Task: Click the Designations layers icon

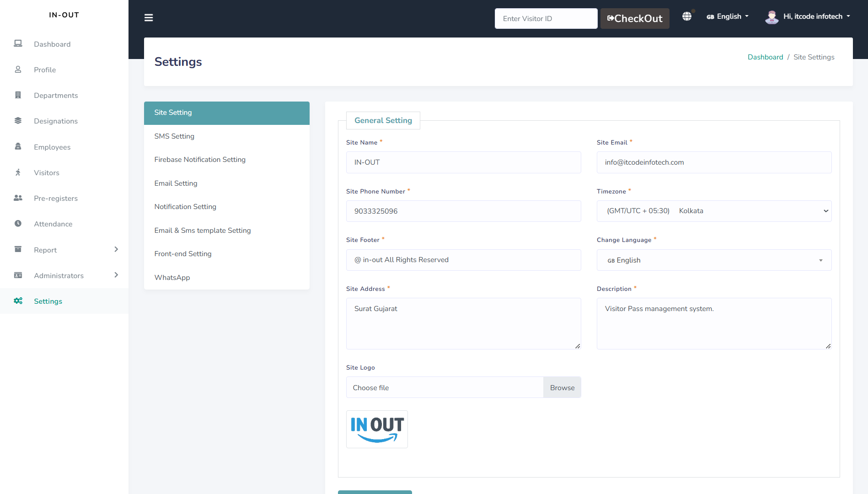Action: coord(18,120)
